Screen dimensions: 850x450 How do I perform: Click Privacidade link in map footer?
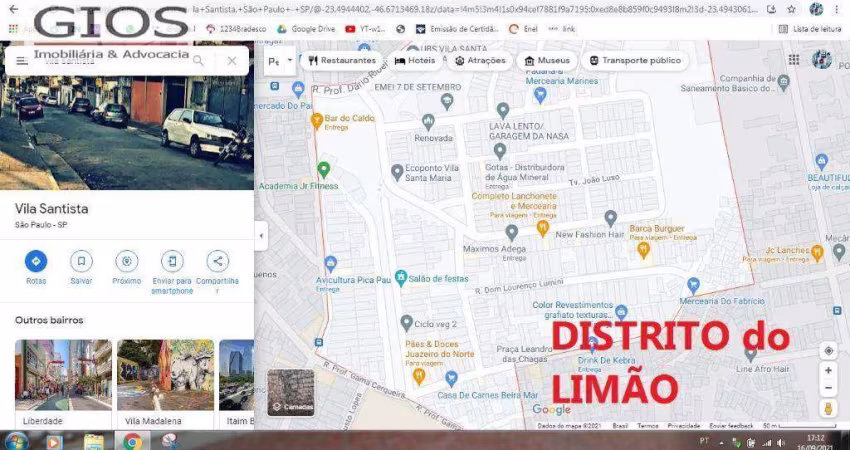[x=684, y=426]
